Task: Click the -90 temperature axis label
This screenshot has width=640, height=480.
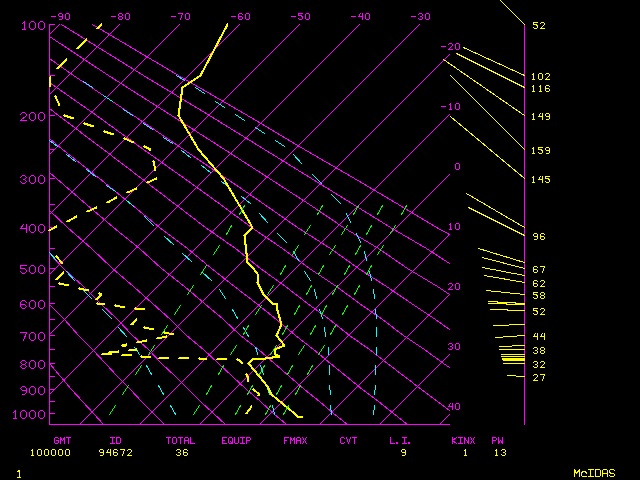Action: [x=62, y=17]
